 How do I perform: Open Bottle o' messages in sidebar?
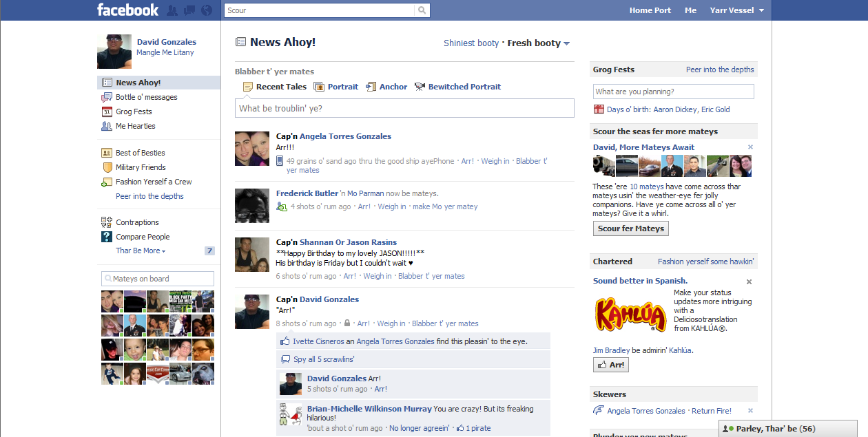[146, 97]
